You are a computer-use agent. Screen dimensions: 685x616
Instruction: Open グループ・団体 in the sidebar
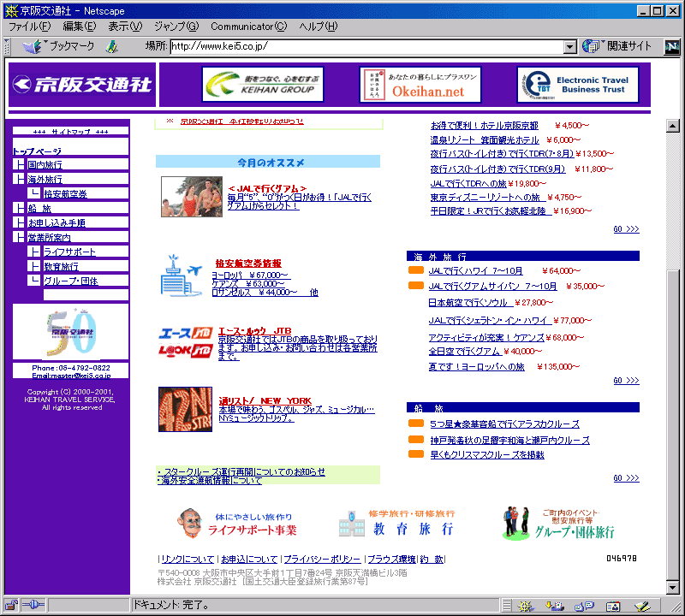coord(71,281)
